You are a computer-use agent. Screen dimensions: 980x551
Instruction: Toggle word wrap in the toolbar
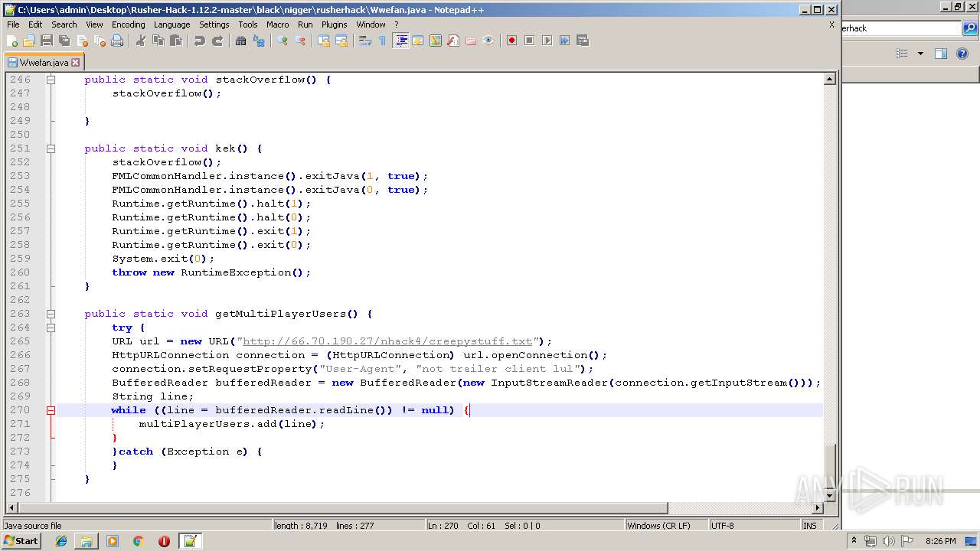[365, 41]
